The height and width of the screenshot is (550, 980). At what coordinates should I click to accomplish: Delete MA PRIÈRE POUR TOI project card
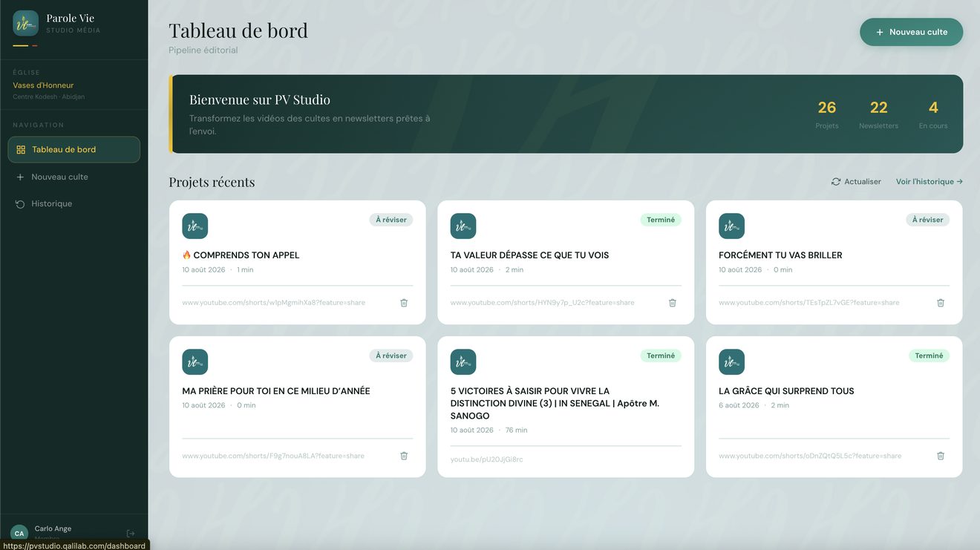(404, 456)
